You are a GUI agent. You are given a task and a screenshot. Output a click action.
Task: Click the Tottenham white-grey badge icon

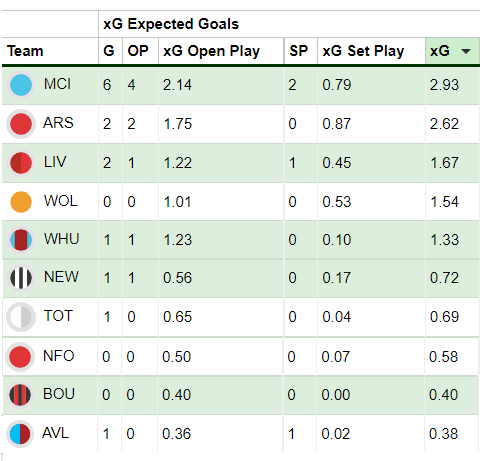[21, 317]
